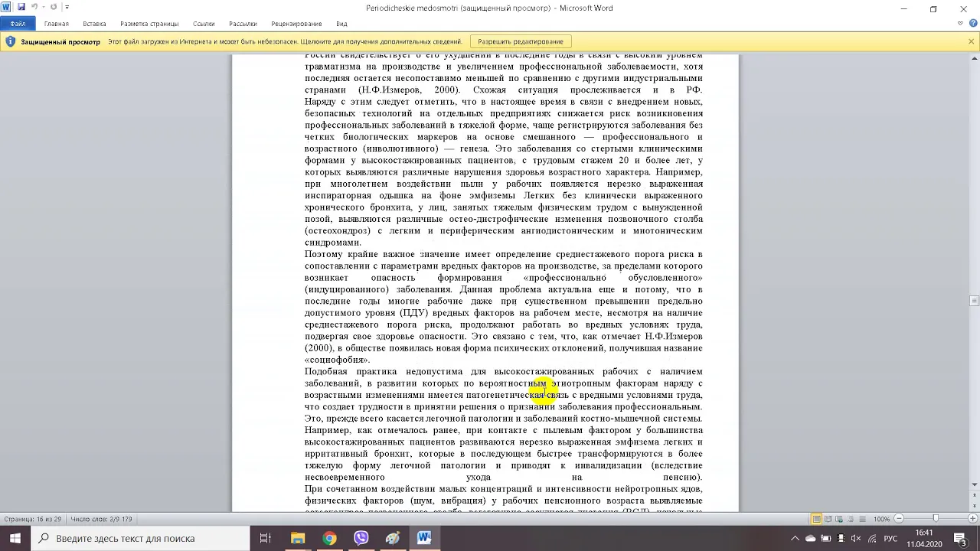This screenshot has height=551, width=980.
Task: Click the film strip tray icon
Action: [x=841, y=539]
